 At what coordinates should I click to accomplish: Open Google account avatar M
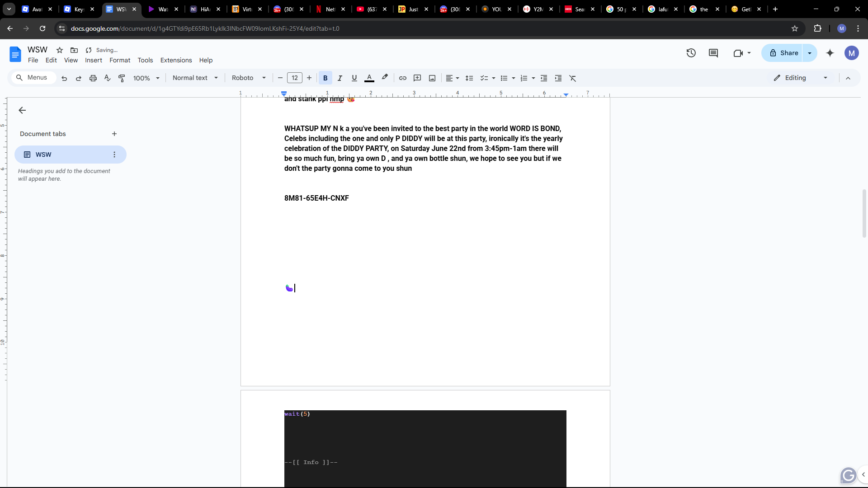click(852, 53)
